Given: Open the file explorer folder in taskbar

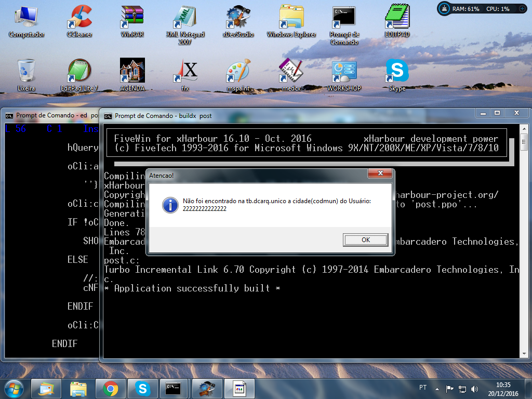Looking at the screenshot, I should point(78,389).
